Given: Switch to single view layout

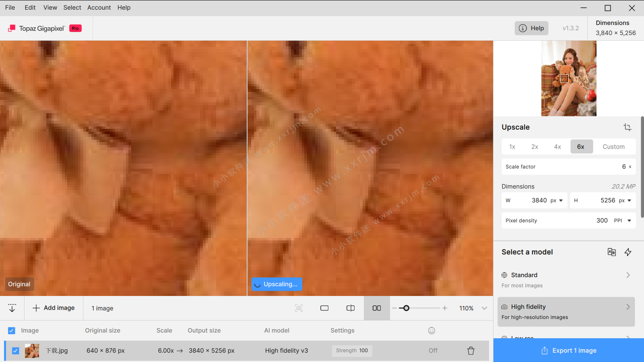Looking at the screenshot, I should [324, 308].
